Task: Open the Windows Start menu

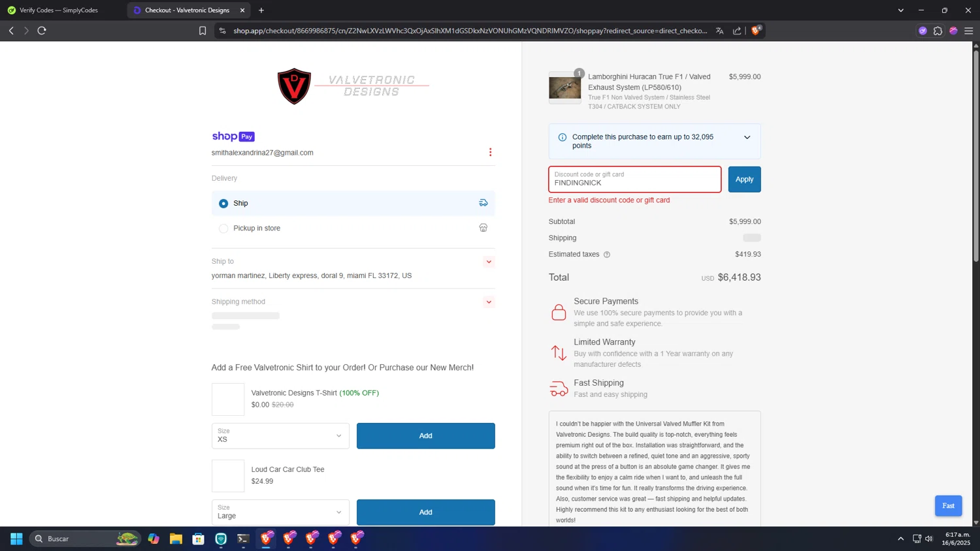Action: tap(16, 539)
